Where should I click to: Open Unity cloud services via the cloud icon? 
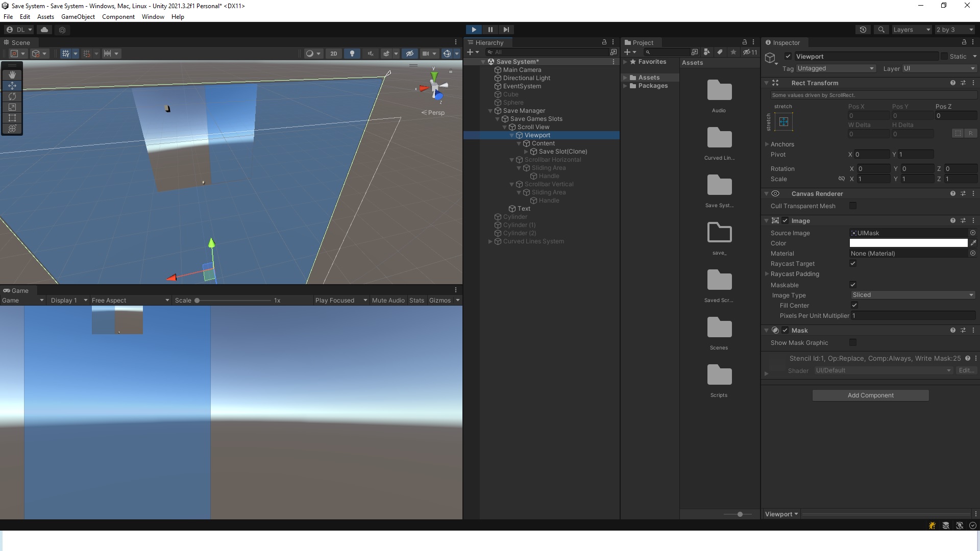[x=44, y=30]
